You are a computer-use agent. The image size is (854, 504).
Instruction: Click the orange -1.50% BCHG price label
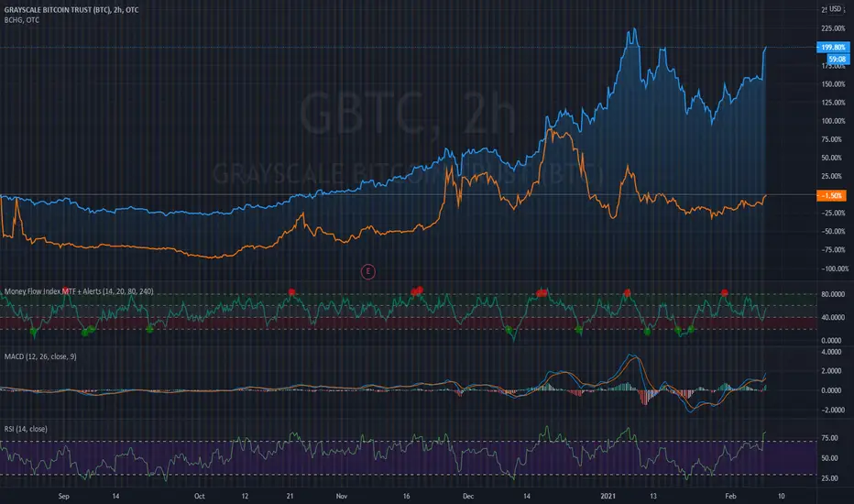pos(831,195)
